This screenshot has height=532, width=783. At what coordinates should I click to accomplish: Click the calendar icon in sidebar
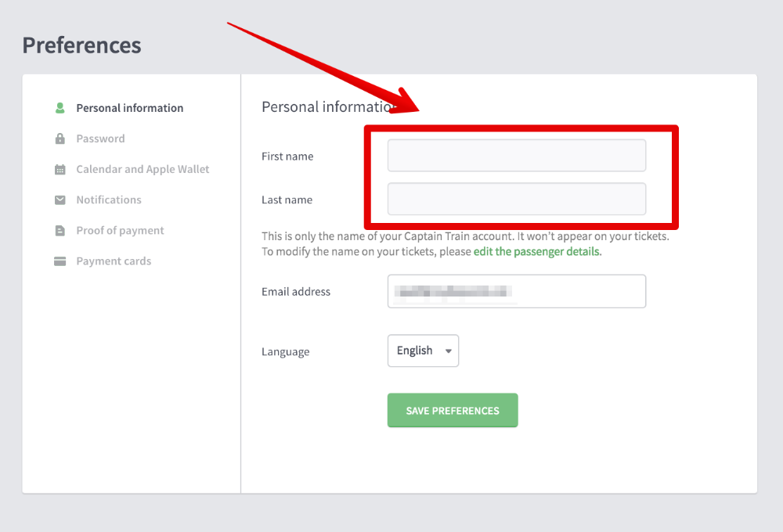point(60,170)
